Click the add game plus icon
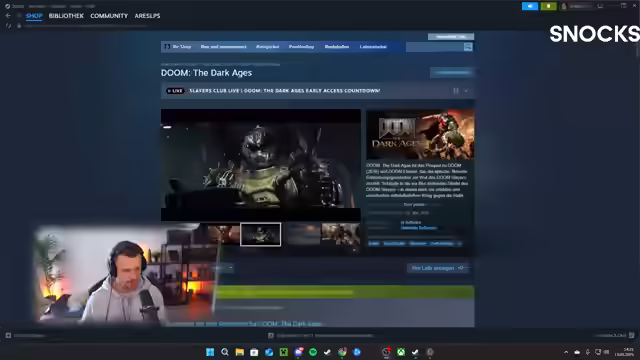Viewport: 640px width, 360px height. (x=8, y=336)
